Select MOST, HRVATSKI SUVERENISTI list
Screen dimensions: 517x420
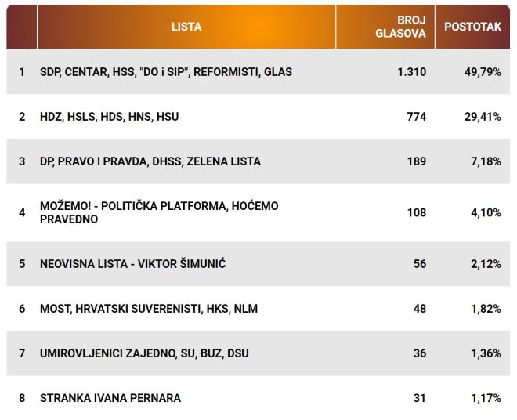click(149, 309)
